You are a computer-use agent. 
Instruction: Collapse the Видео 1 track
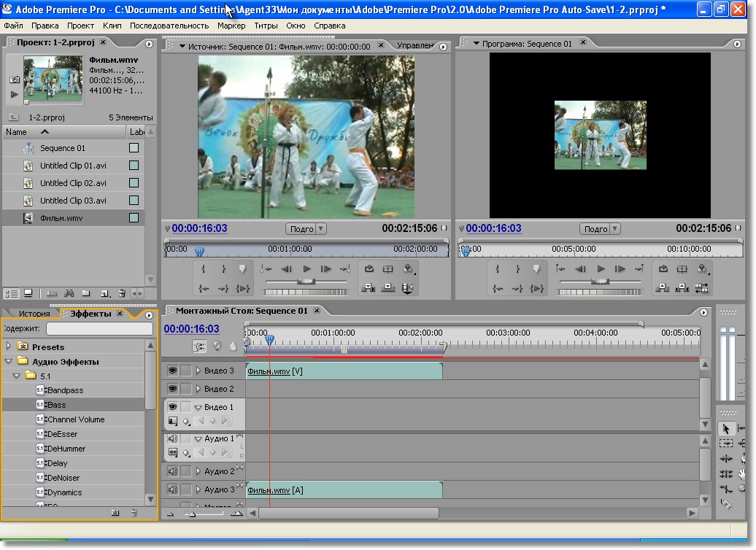tap(198, 407)
